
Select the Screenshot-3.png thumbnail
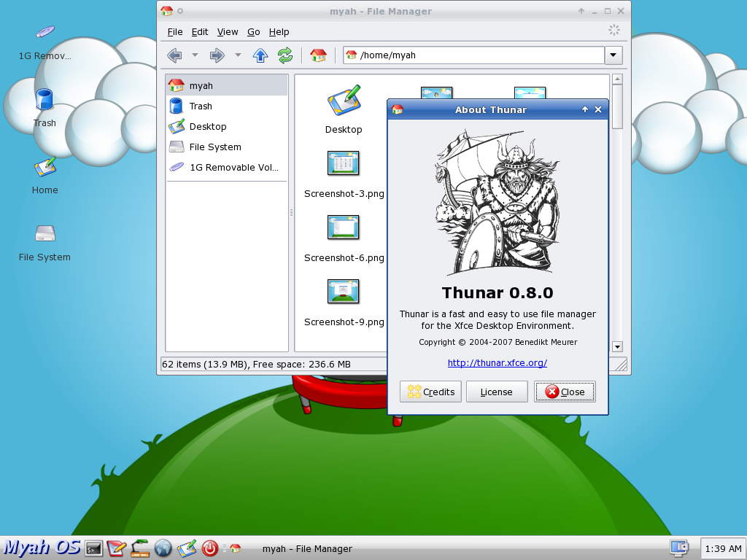(343, 163)
